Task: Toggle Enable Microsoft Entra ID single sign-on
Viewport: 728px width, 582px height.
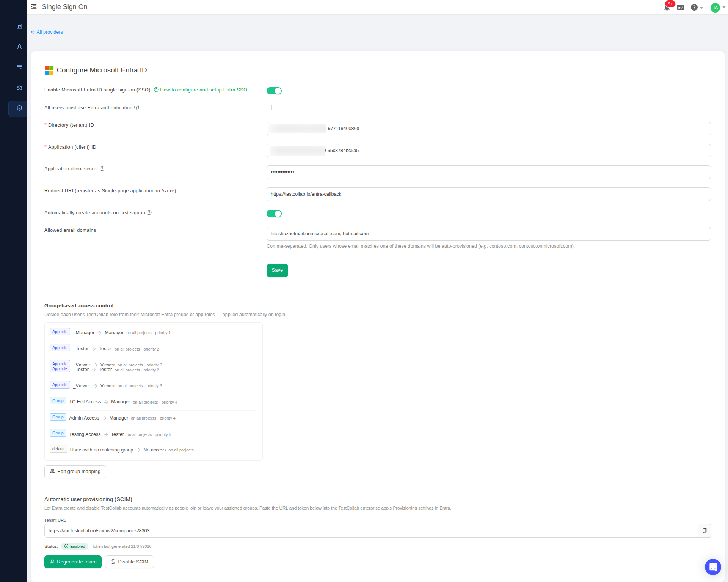Action: point(274,91)
